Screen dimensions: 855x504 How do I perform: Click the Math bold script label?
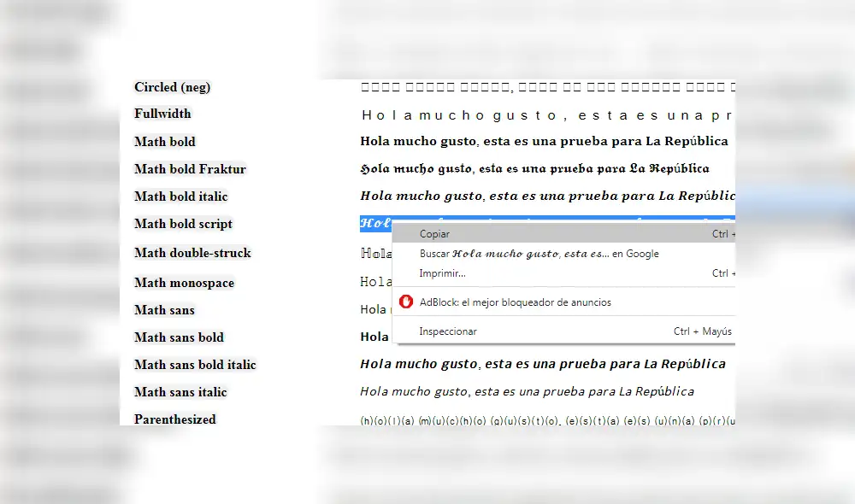pos(183,224)
